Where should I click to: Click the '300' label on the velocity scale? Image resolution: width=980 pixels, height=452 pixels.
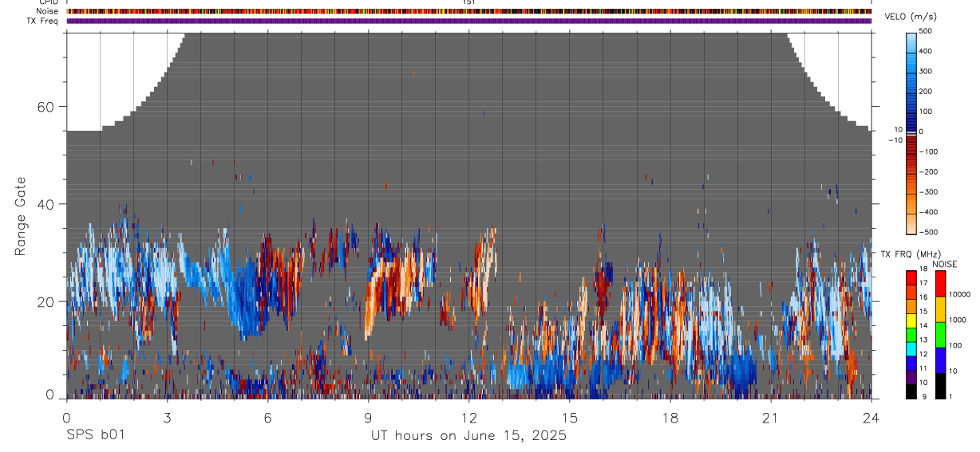tap(926, 71)
